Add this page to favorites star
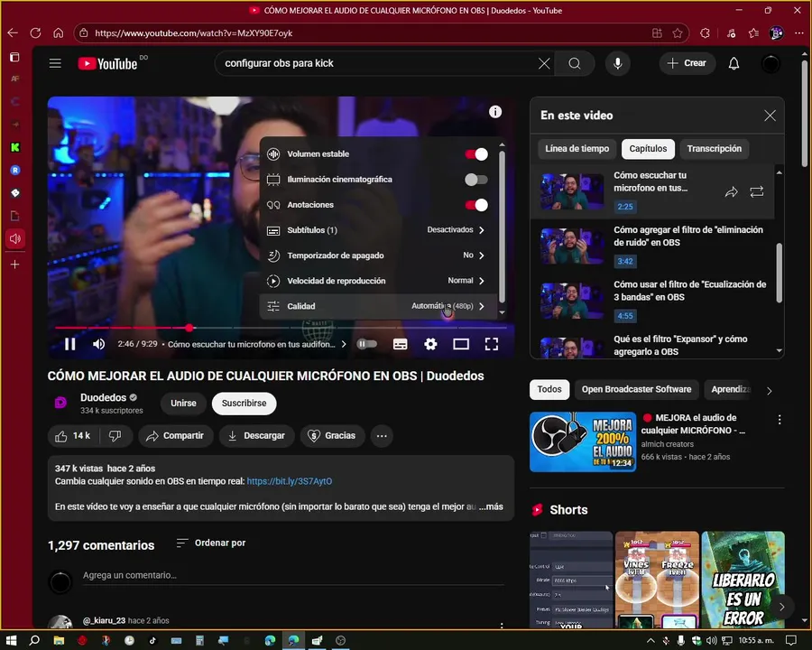 [678, 33]
